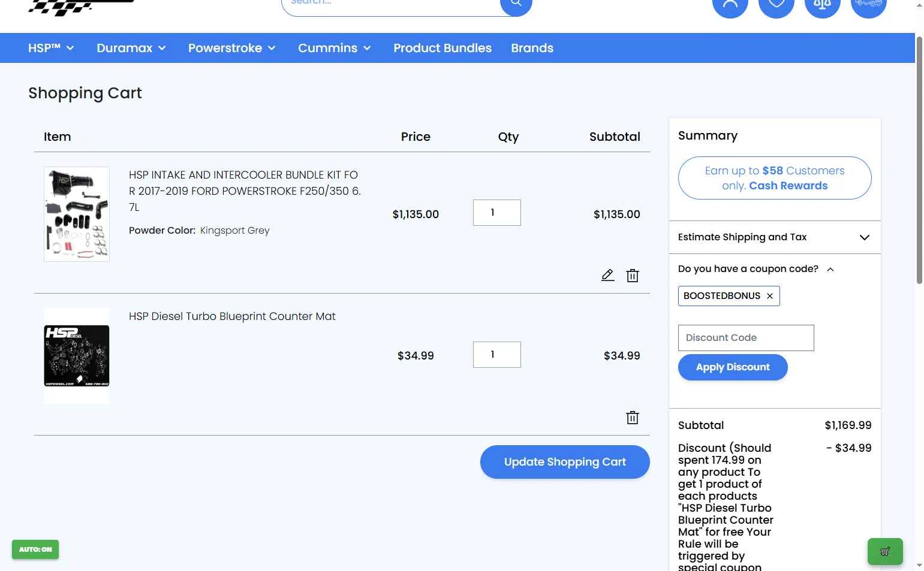Toggle the AUTO: ON badge
The height and width of the screenshot is (571, 924).
35,549
